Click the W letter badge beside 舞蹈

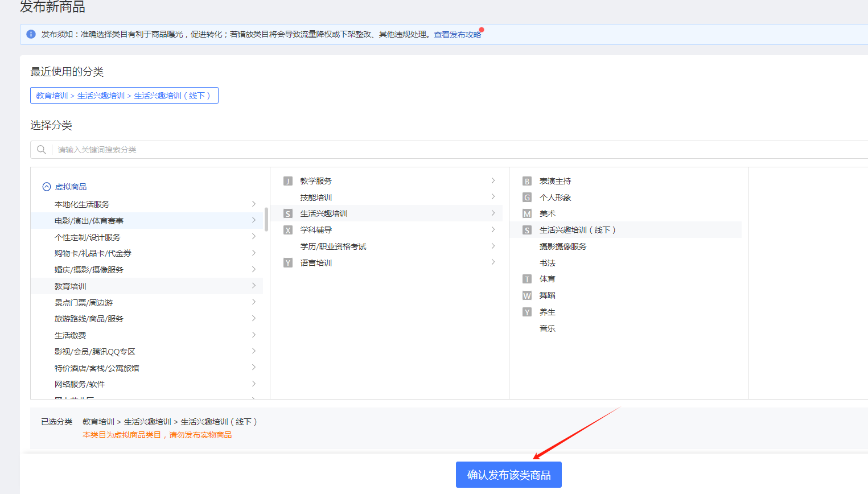(527, 295)
